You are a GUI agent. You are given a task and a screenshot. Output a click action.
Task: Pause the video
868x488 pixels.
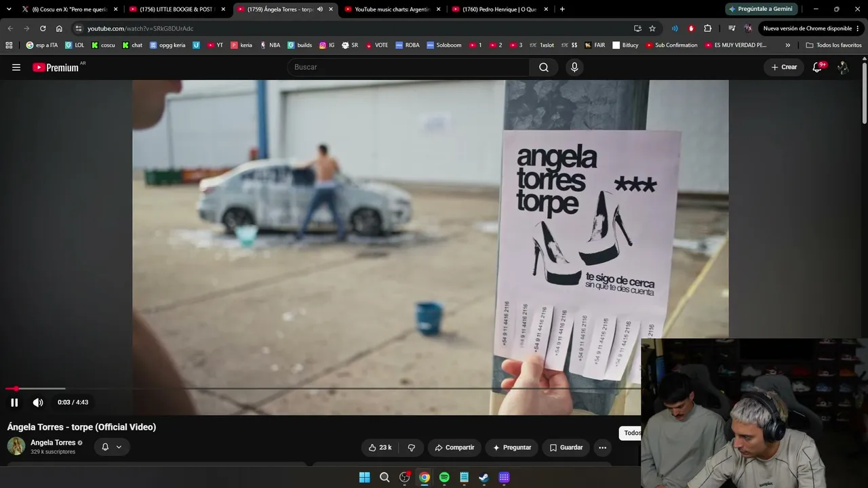point(14,403)
